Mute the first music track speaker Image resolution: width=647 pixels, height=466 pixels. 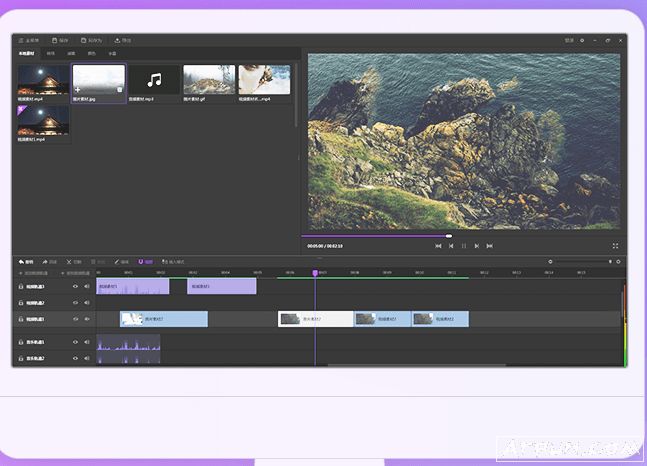(x=86, y=342)
